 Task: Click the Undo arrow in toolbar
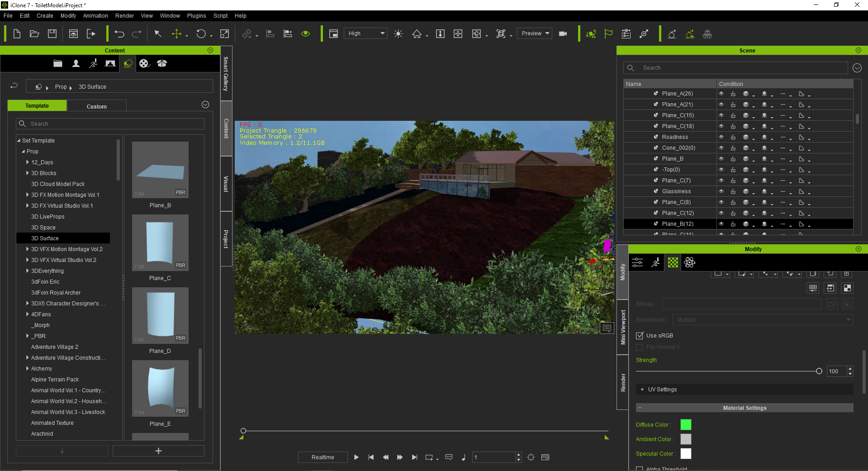[x=119, y=34]
